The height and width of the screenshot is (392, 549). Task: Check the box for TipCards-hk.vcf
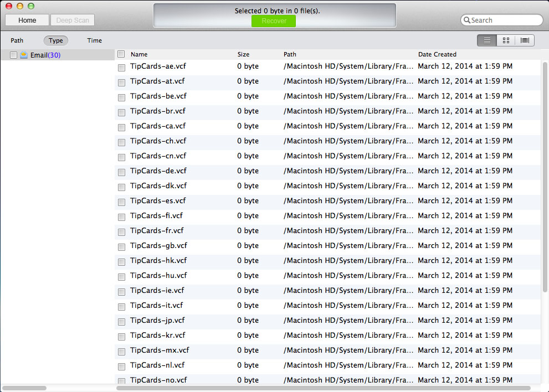click(121, 262)
